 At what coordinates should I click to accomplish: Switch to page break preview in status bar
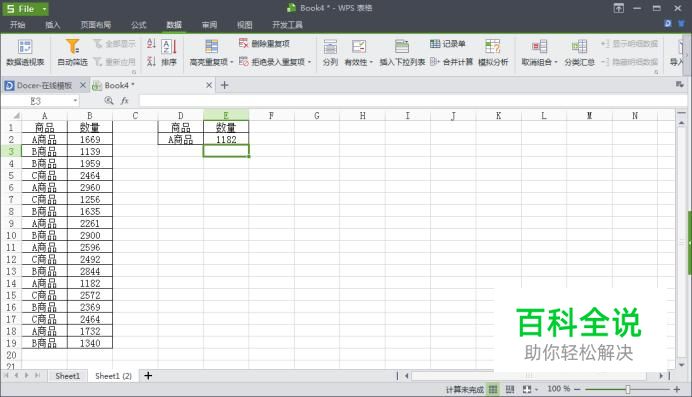tap(510, 389)
